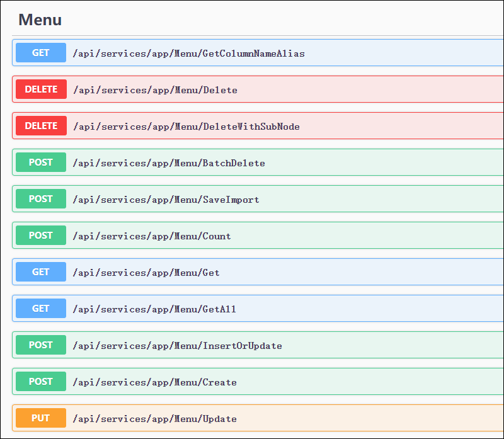The width and height of the screenshot is (504, 439).
Task: Open the /api/services/app/Menu/Get path
Action: (146, 273)
